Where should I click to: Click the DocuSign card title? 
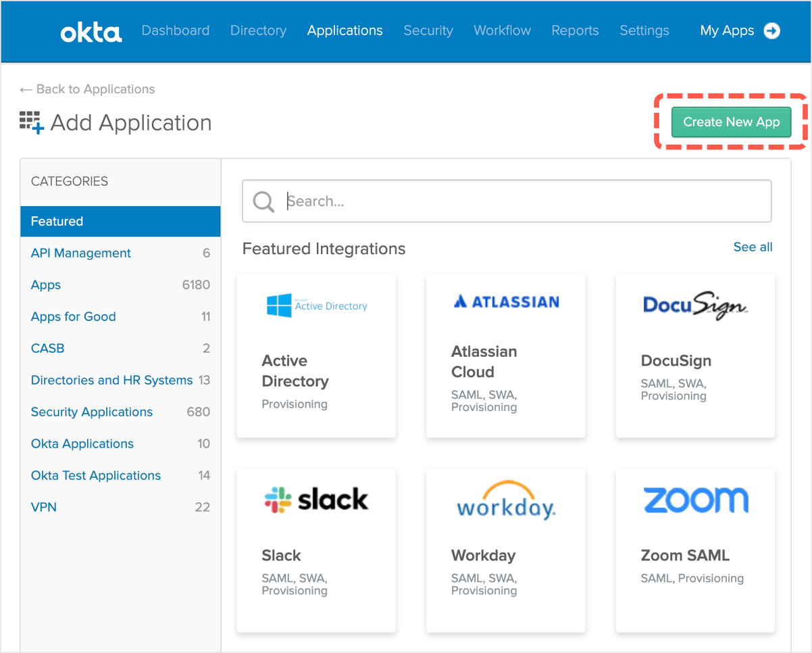pyautogui.click(x=676, y=360)
